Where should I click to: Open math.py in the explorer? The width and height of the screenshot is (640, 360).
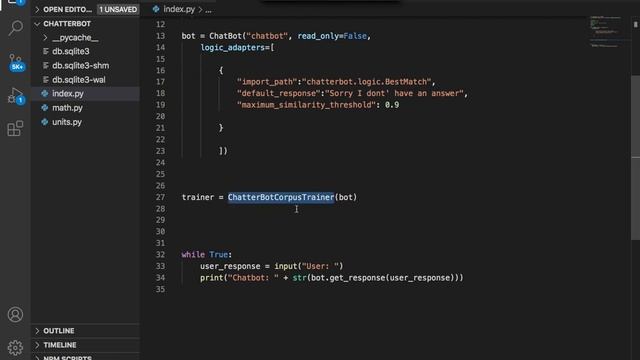pyautogui.click(x=67, y=108)
